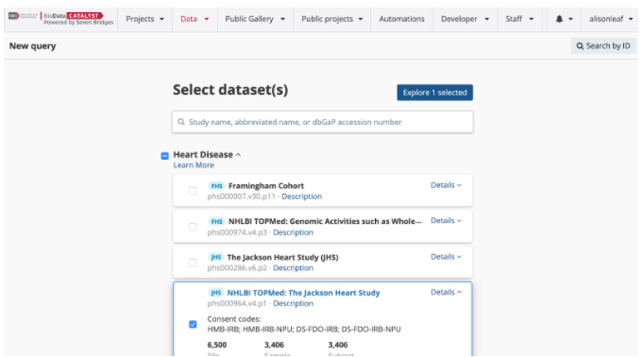Click the Search by ID button
This screenshot has height=357, width=644.
point(603,46)
